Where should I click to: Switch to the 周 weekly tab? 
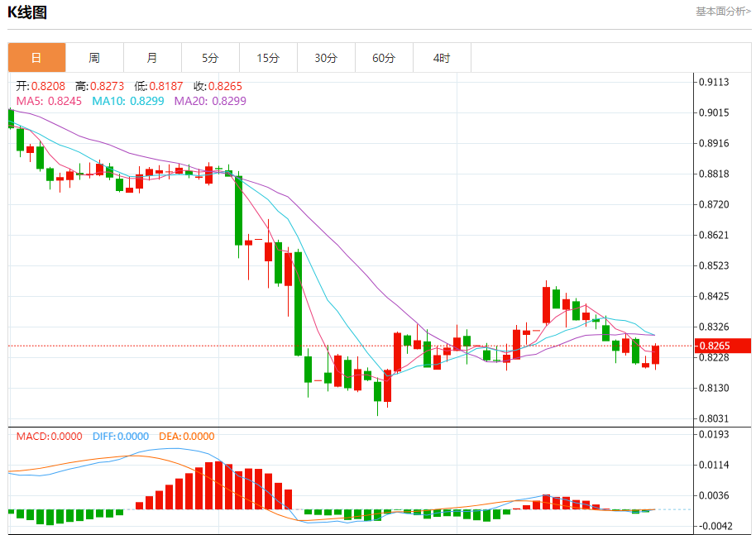coord(94,58)
